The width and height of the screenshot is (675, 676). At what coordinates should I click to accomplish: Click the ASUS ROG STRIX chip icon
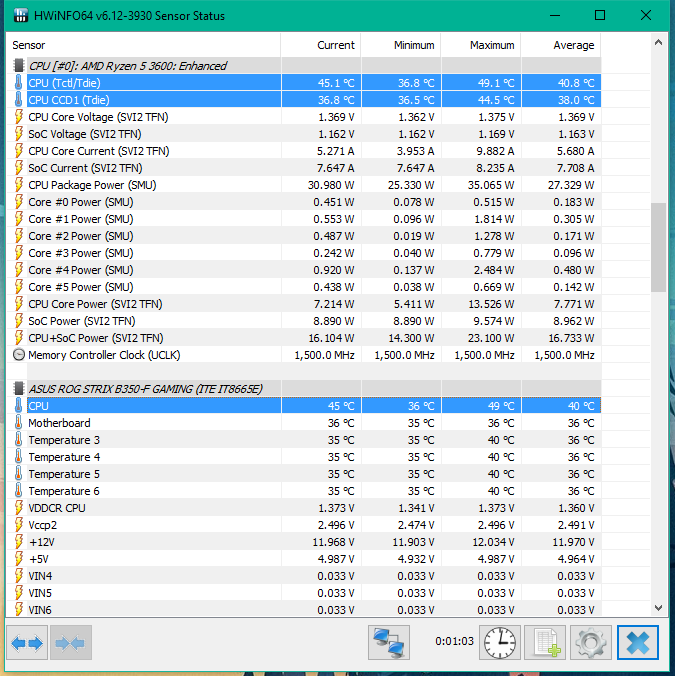[19, 388]
